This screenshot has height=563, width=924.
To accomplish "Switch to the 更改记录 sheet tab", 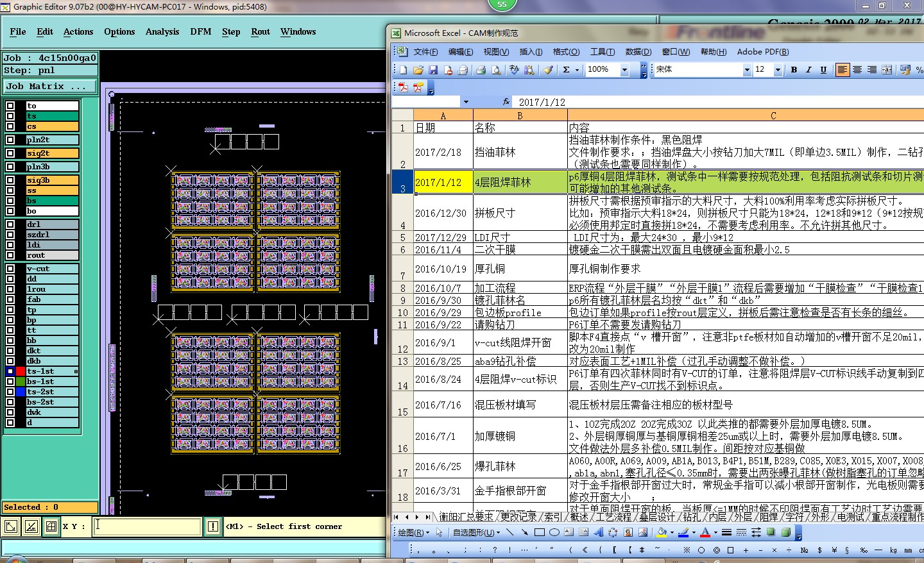I will (519, 517).
